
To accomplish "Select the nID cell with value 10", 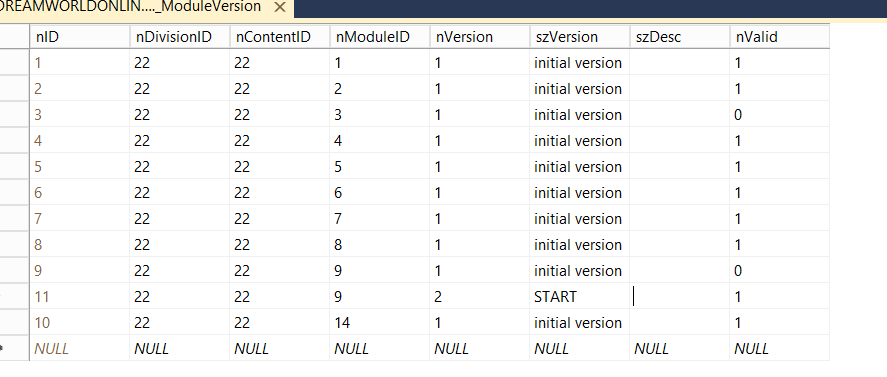I will point(80,323).
